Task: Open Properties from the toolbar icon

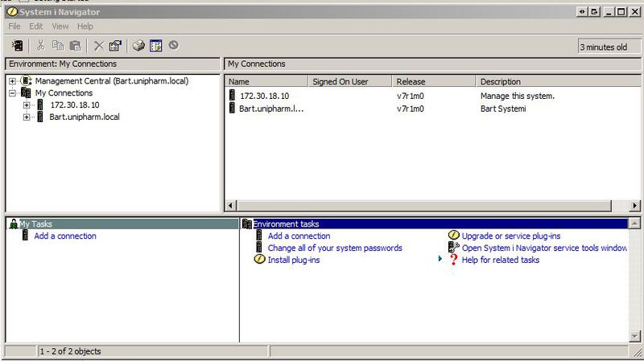Action: (115, 46)
